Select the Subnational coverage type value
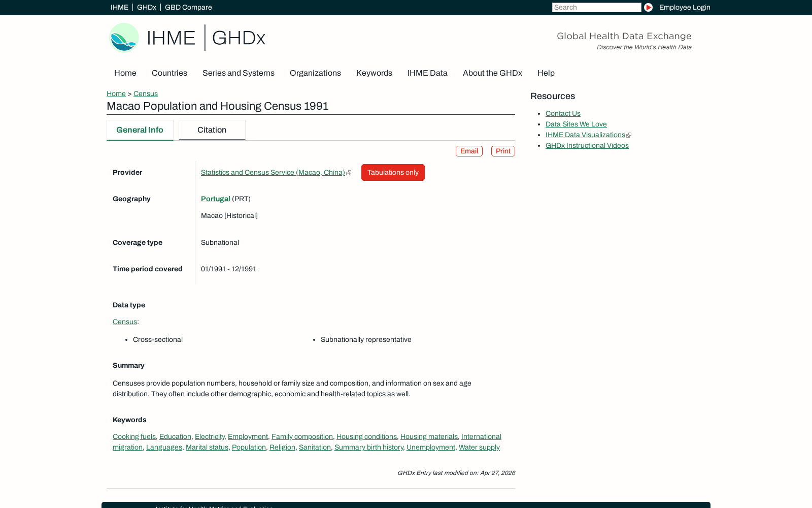Image resolution: width=812 pixels, height=508 pixels. click(220, 243)
